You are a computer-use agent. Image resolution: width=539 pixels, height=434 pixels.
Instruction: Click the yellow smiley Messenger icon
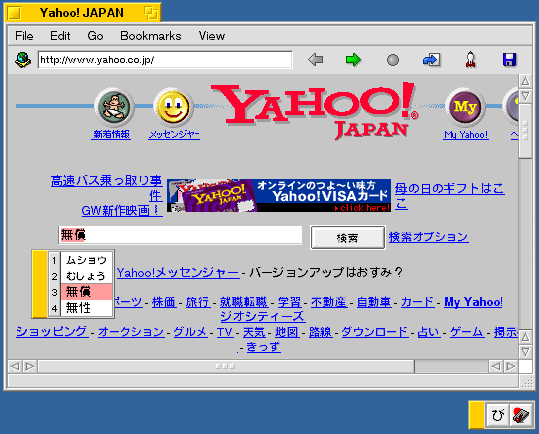coord(173,107)
